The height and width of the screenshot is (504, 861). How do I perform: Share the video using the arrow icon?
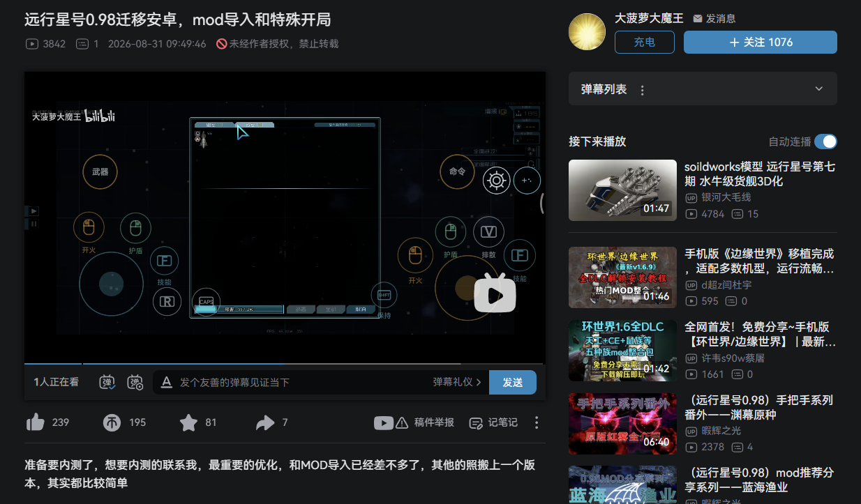(265, 422)
